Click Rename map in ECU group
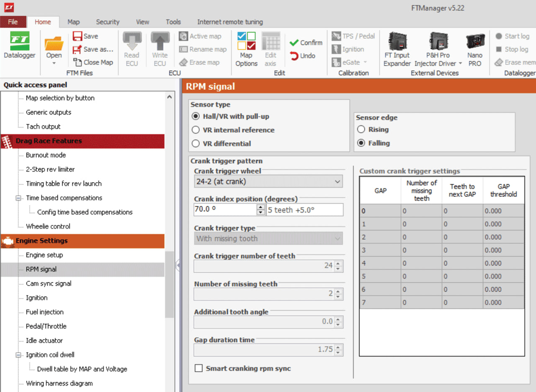This screenshot has width=536, height=392. (x=203, y=49)
